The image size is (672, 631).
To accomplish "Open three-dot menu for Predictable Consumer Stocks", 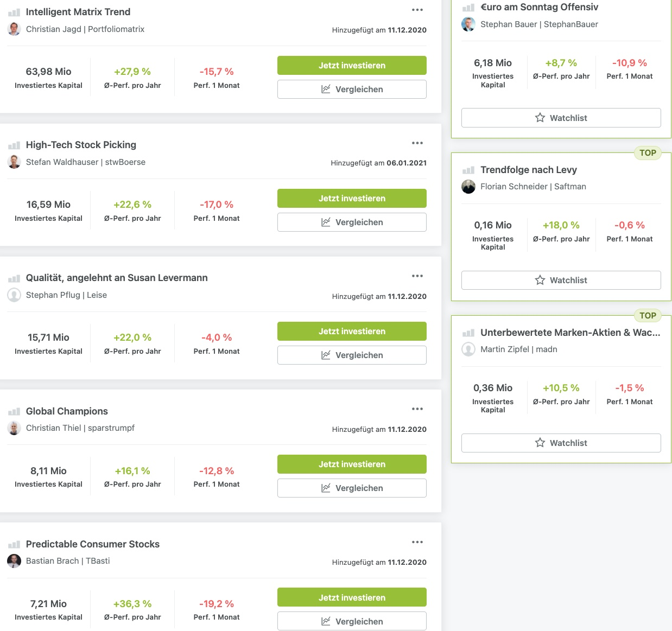I will (x=417, y=542).
